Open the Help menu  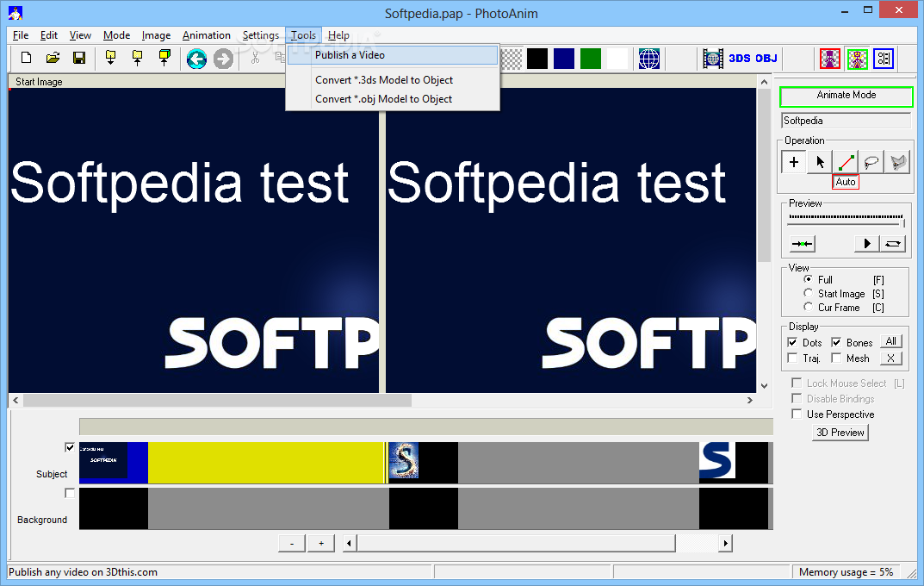338,35
